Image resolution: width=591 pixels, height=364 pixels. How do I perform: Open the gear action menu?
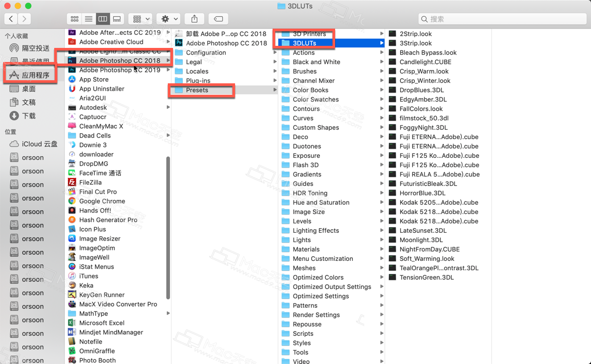click(x=169, y=19)
